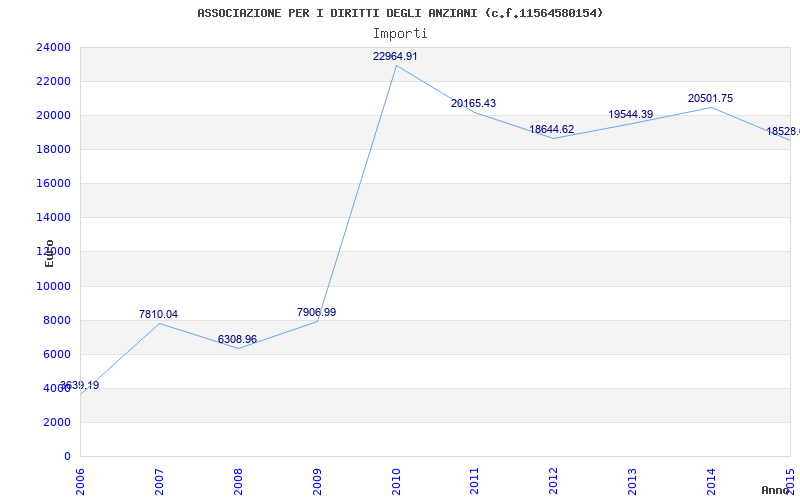Viewport: 800px width, 500px height.
Task: Click the data label 22964.91
Action: [395, 56]
